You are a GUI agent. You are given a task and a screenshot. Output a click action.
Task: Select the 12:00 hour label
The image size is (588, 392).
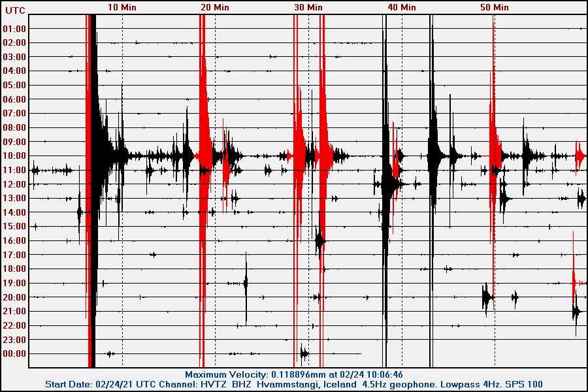[14, 184]
